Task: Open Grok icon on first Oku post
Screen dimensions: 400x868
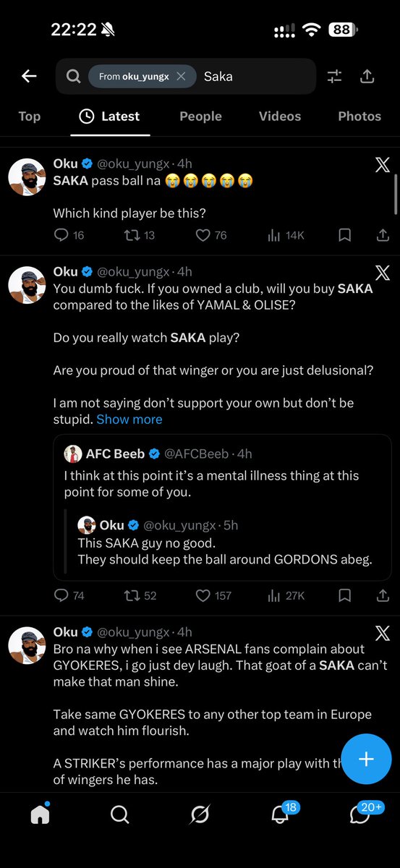Action: pos(383,165)
